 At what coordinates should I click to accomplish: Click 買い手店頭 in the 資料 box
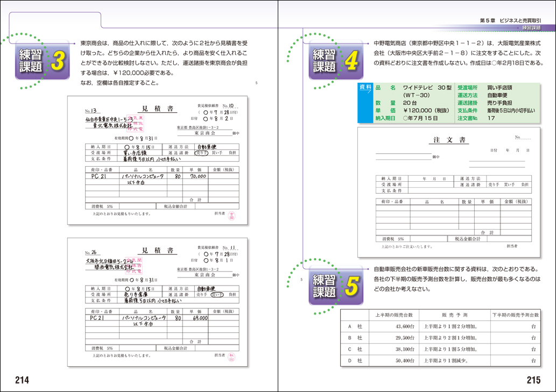coord(499,88)
